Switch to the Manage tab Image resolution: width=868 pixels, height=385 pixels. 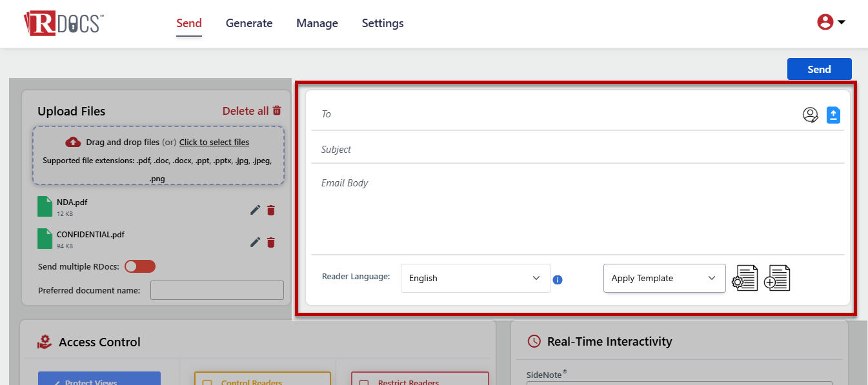pyautogui.click(x=317, y=23)
